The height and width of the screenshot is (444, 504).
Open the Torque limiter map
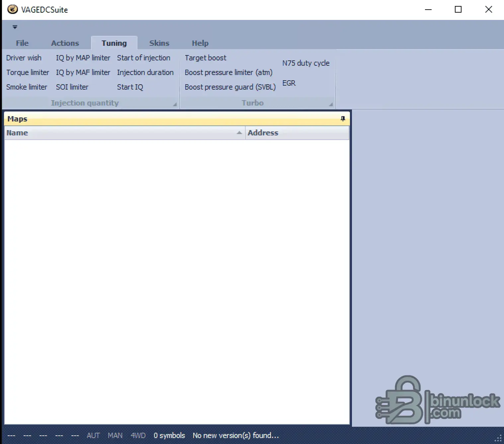coord(28,72)
